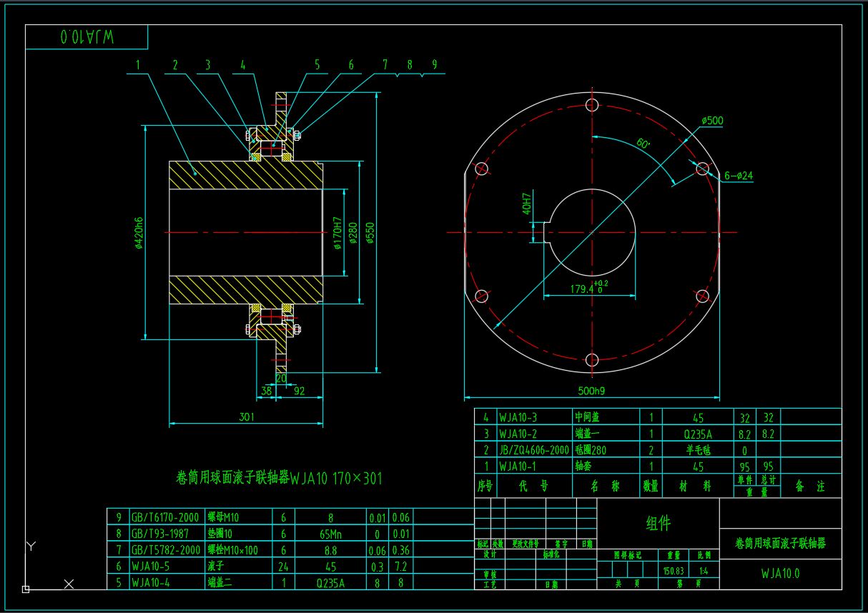
Task: Click the UCS origin icon
Action: 26,589
